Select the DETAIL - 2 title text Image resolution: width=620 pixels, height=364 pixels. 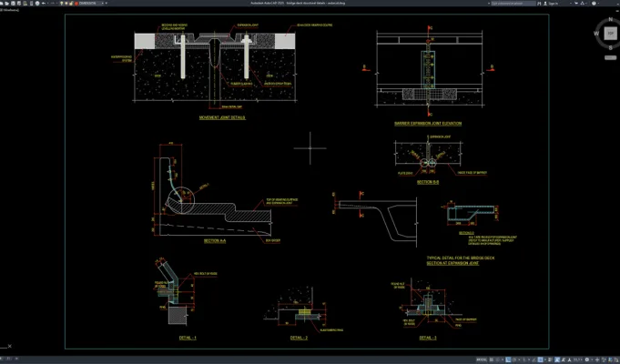click(299, 338)
